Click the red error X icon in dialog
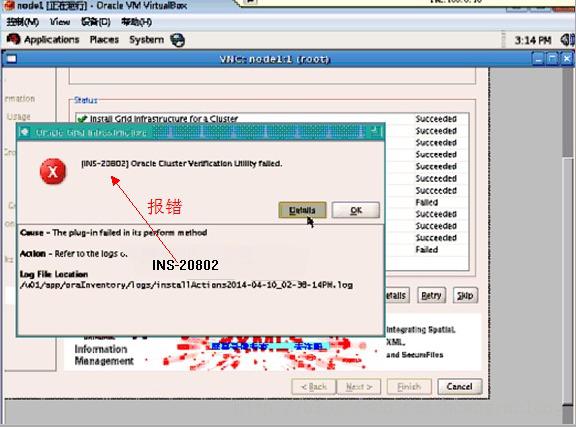Image resolution: width=576 pixels, height=427 pixels. point(53,171)
